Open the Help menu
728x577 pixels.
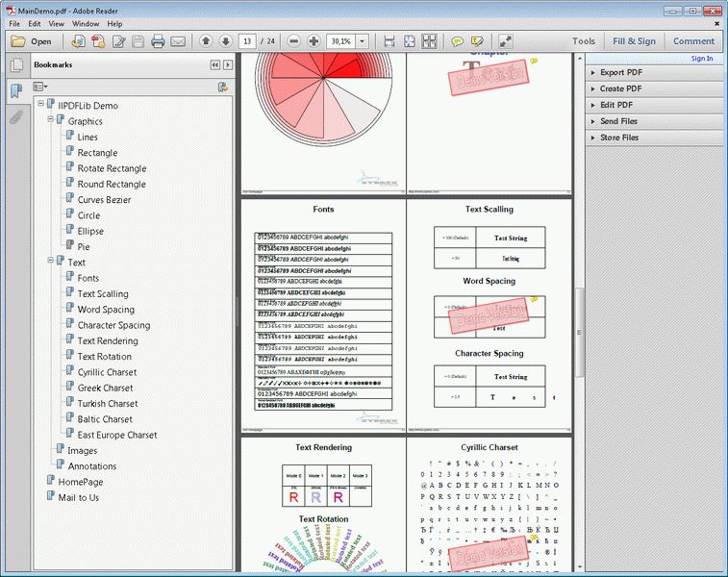(x=114, y=24)
